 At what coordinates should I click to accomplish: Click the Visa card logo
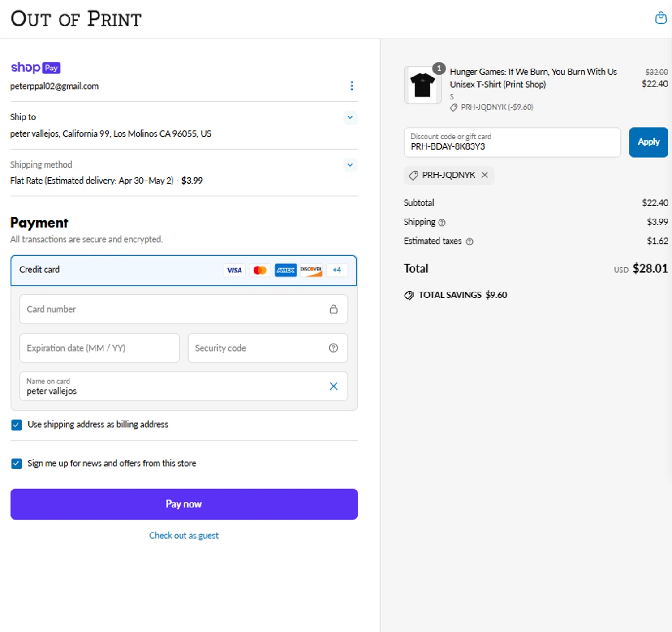click(x=234, y=270)
